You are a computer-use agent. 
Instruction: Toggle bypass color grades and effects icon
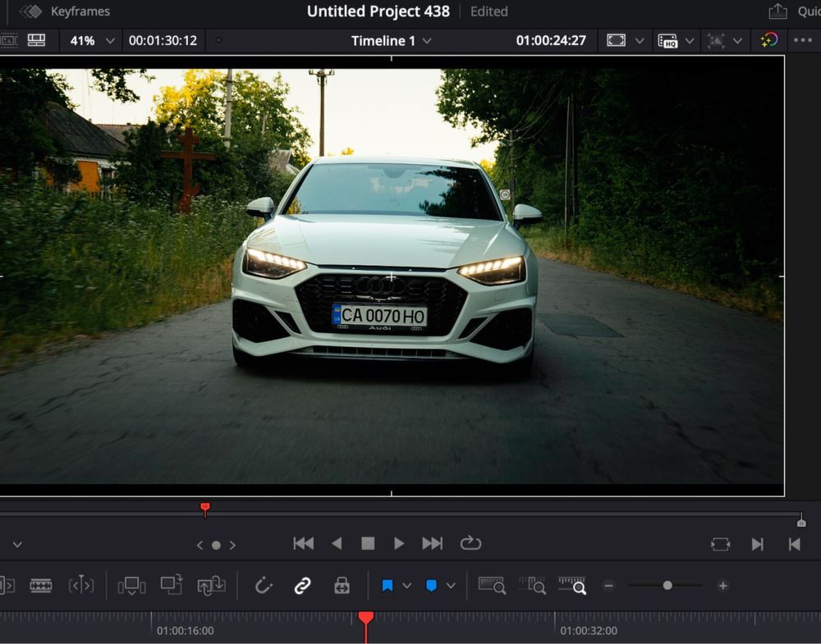(x=768, y=40)
